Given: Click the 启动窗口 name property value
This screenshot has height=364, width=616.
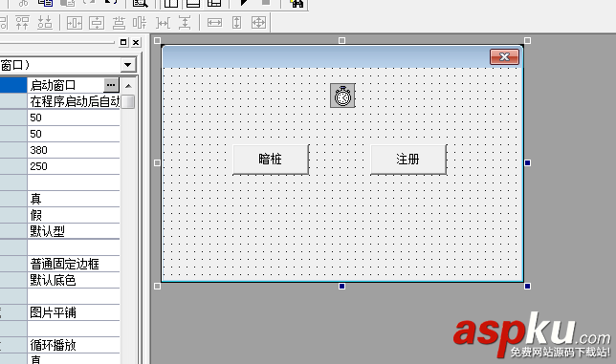Looking at the screenshot, I should (66, 85).
